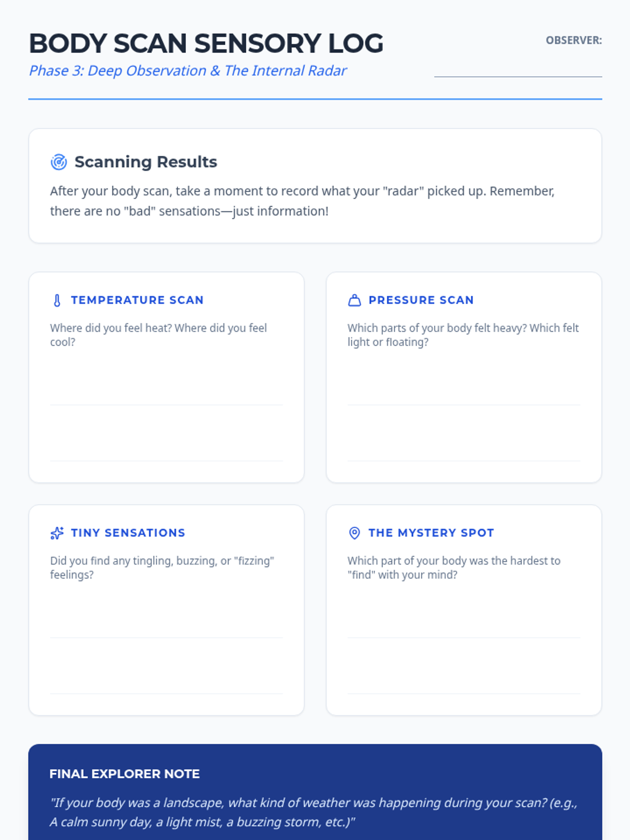Click the radar icon beside Scanning Results
This screenshot has width=630, height=840.
pyautogui.click(x=59, y=162)
